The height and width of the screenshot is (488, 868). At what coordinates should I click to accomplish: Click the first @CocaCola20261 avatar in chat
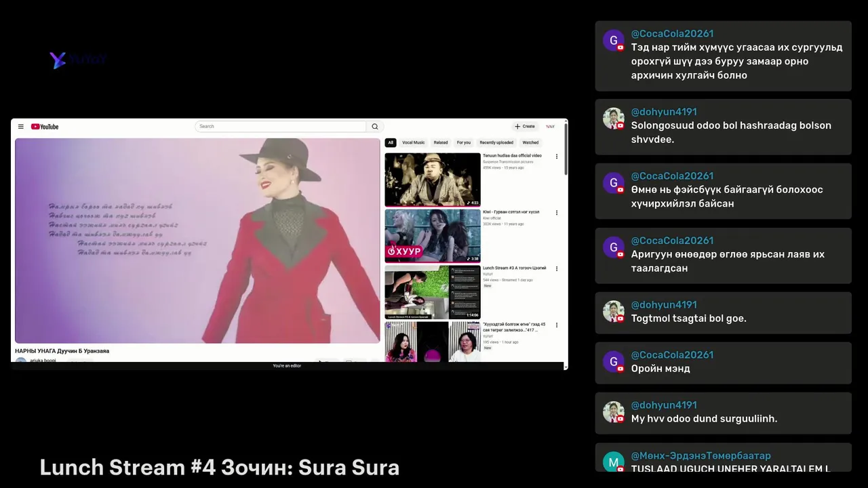tap(614, 41)
